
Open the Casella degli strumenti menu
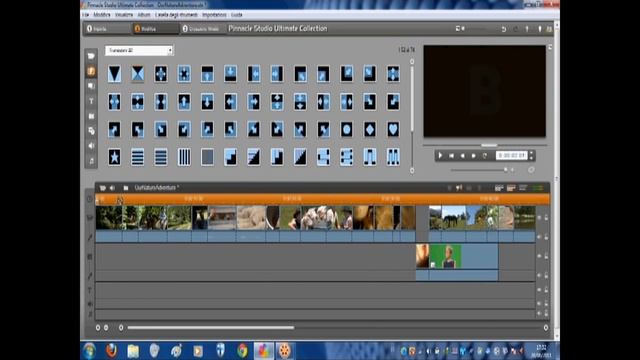176,15
